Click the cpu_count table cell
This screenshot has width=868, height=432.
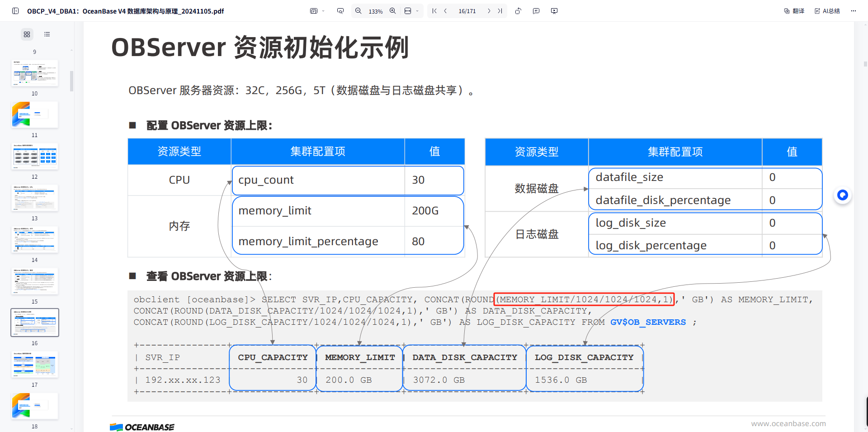[318, 180]
